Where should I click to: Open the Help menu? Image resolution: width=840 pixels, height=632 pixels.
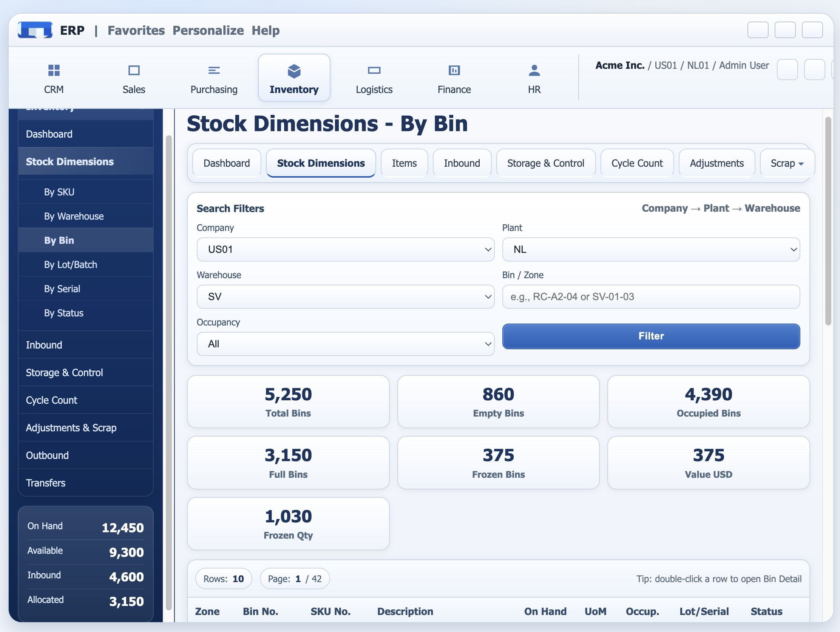coord(266,30)
